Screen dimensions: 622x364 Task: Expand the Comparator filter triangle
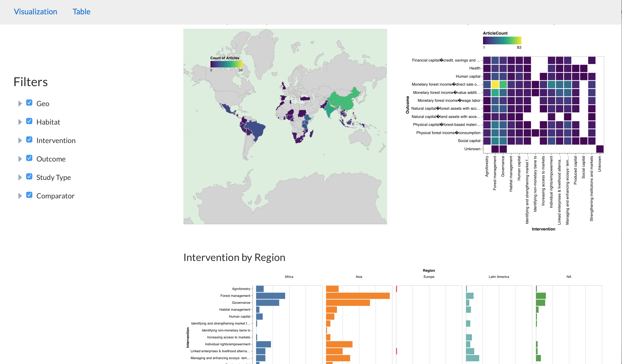pyautogui.click(x=20, y=196)
